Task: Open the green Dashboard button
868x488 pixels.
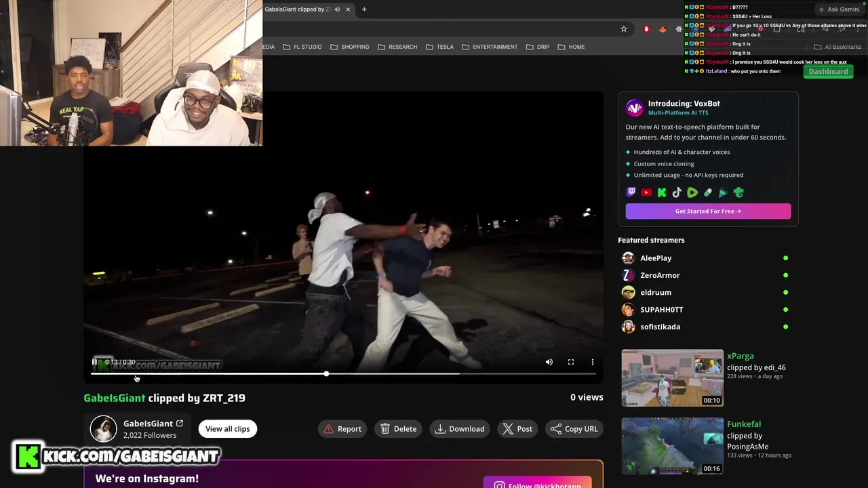Action: [x=828, y=71]
